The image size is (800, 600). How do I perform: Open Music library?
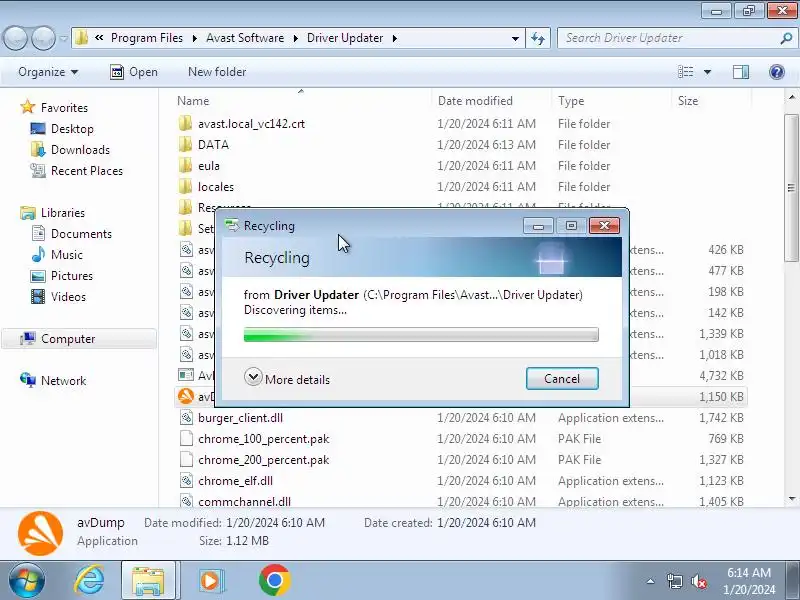pos(66,254)
